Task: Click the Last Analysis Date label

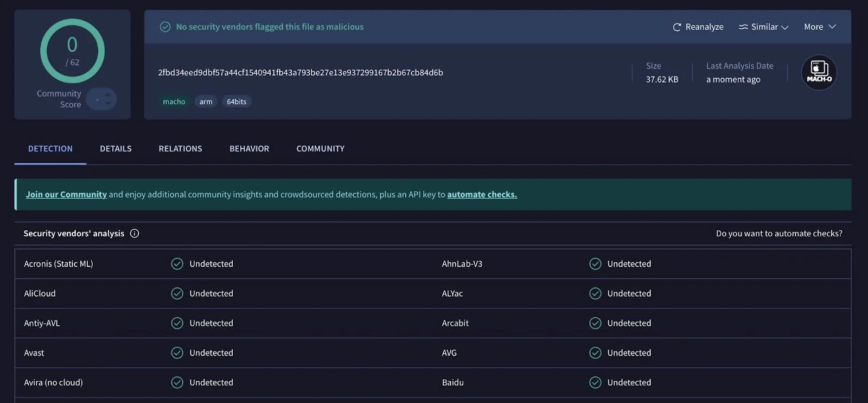Action: coord(739,66)
